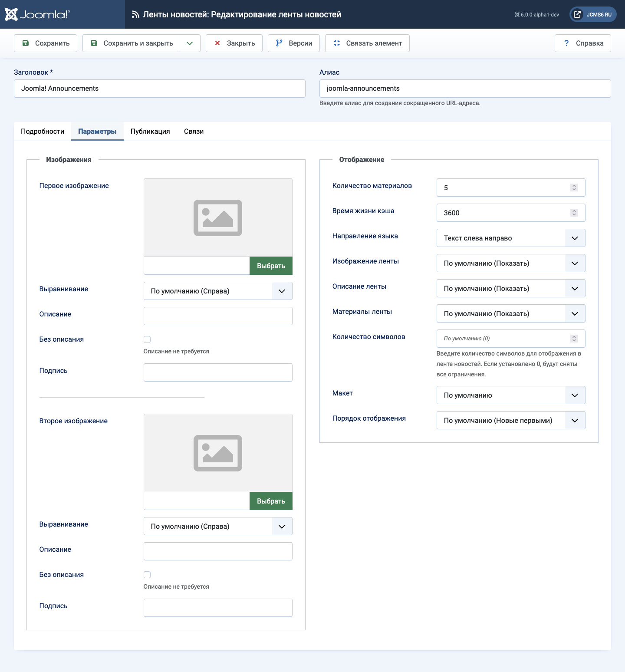Click second image Подпись field

click(218, 608)
